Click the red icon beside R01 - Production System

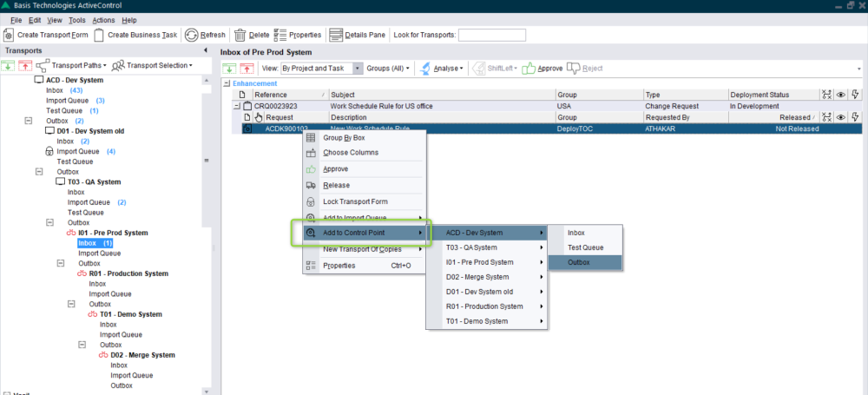point(82,273)
